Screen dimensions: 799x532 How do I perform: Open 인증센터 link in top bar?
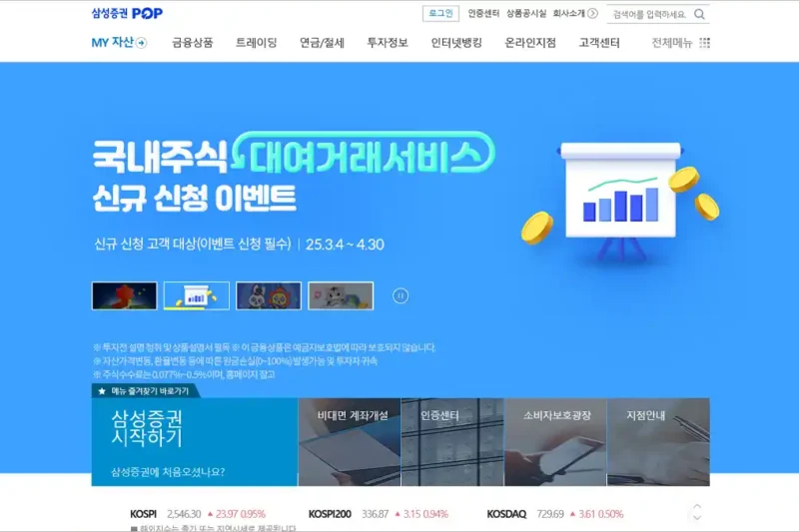tap(483, 13)
